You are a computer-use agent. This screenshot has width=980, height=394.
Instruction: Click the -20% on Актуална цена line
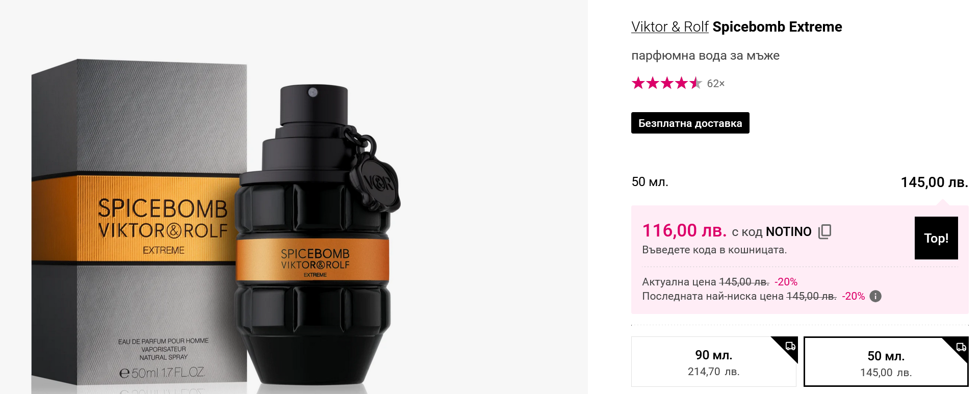tap(786, 282)
